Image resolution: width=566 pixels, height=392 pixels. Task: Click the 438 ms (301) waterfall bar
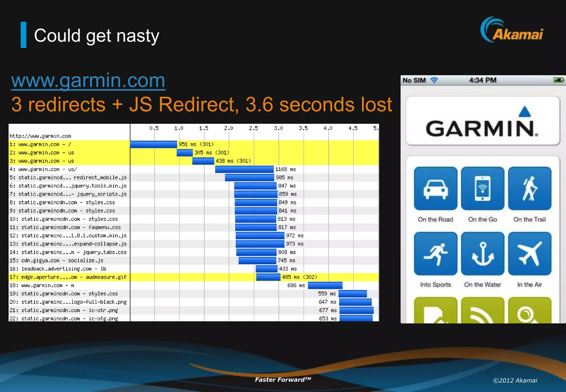(x=203, y=161)
